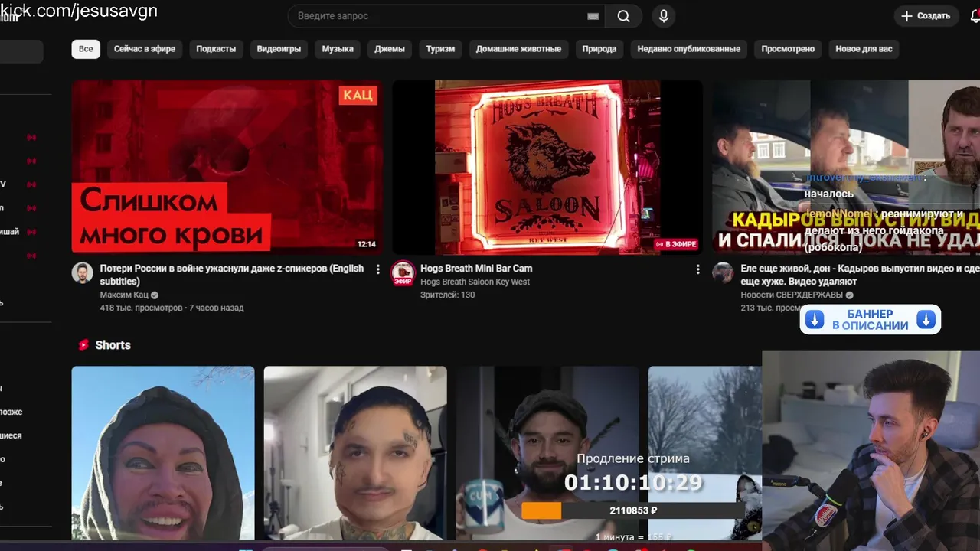Image resolution: width=980 pixels, height=551 pixels.
Task: Click the Еле еще живой, дон video title
Action: point(860,275)
